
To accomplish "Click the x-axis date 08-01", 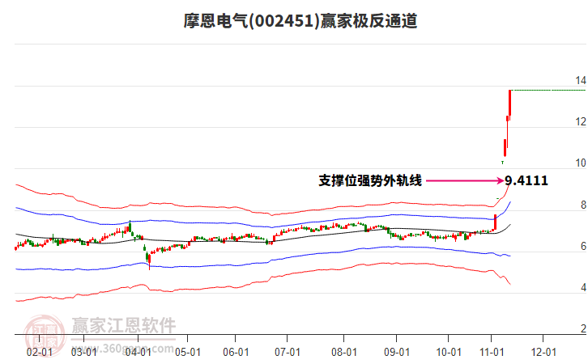I will [344, 352].
